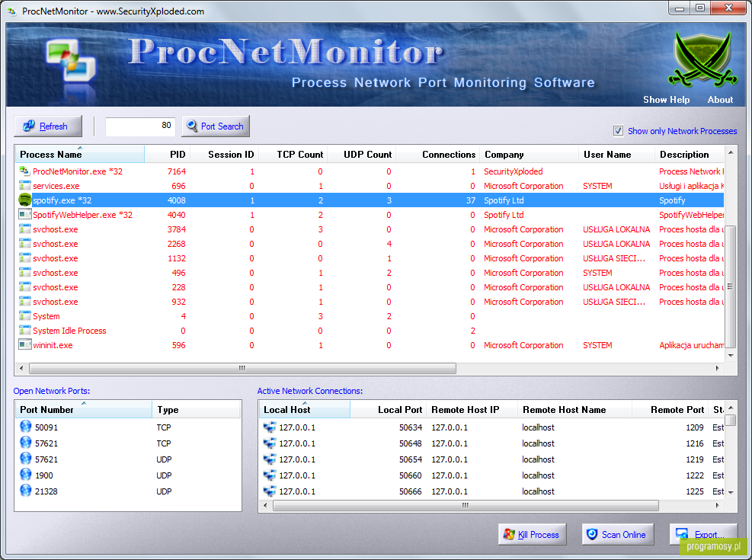Click the Scan Online button
Viewport: 752px width, 560px height.
coord(617,534)
